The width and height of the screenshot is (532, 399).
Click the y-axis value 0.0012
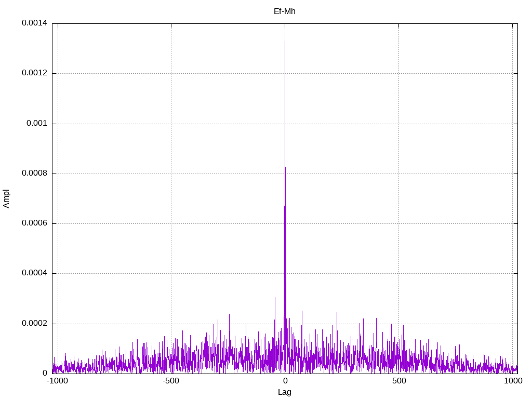(x=35, y=73)
